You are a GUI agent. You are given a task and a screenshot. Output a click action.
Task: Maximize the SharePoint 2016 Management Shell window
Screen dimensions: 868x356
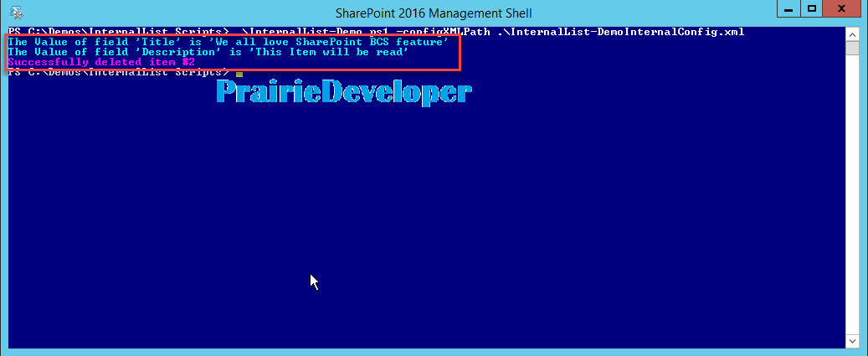pyautogui.click(x=812, y=9)
